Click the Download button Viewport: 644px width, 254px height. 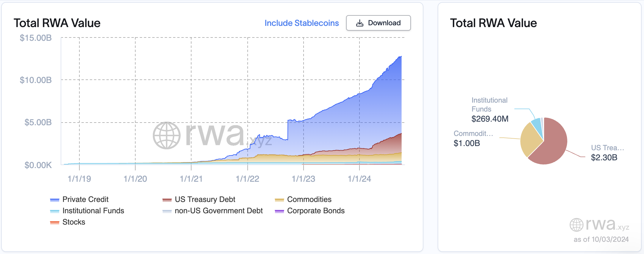[x=378, y=23]
